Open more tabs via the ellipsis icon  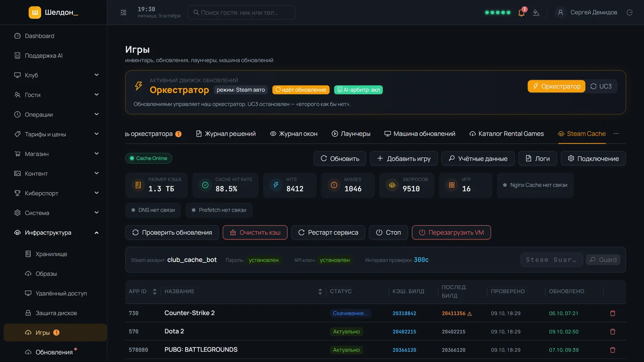coord(616,134)
